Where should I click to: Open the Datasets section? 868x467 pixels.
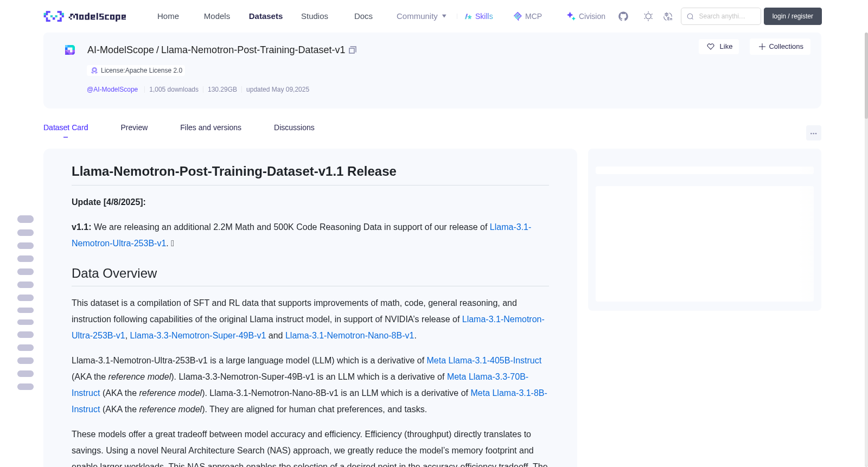coord(266,16)
